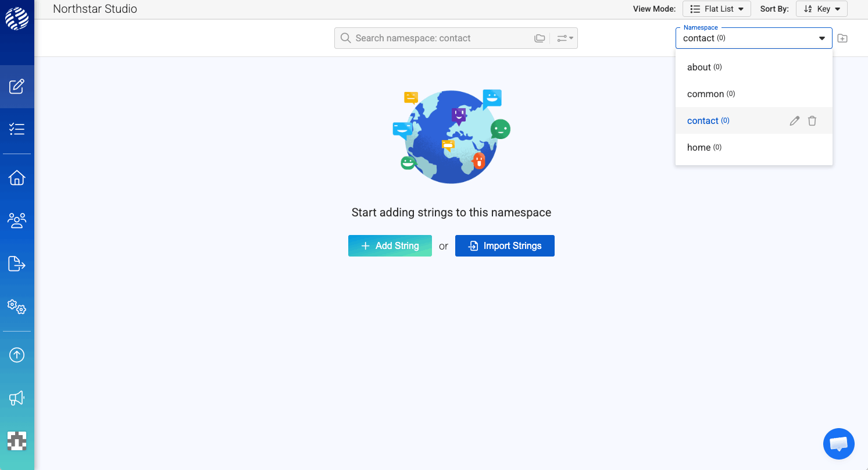Click the Add String button
This screenshot has height=470, width=868.
390,245
